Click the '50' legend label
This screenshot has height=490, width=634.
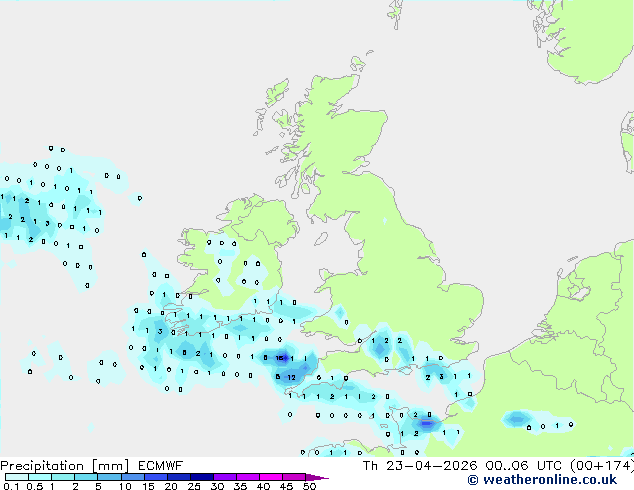pyautogui.click(x=309, y=486)
